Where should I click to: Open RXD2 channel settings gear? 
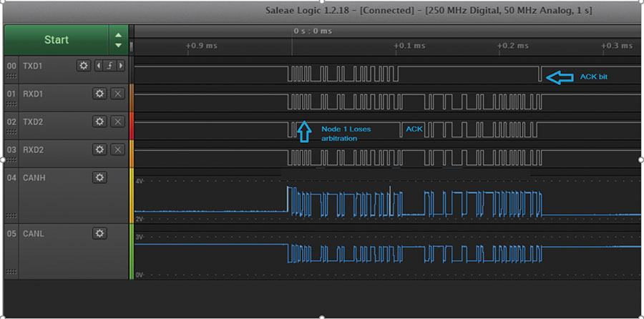[99, 149]
